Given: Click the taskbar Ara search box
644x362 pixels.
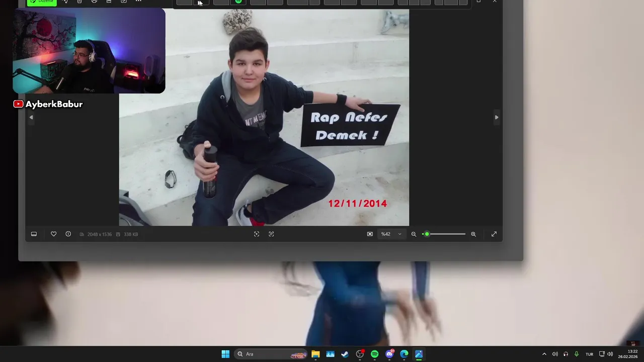Looking at the screenshot, I should point(271,354).
